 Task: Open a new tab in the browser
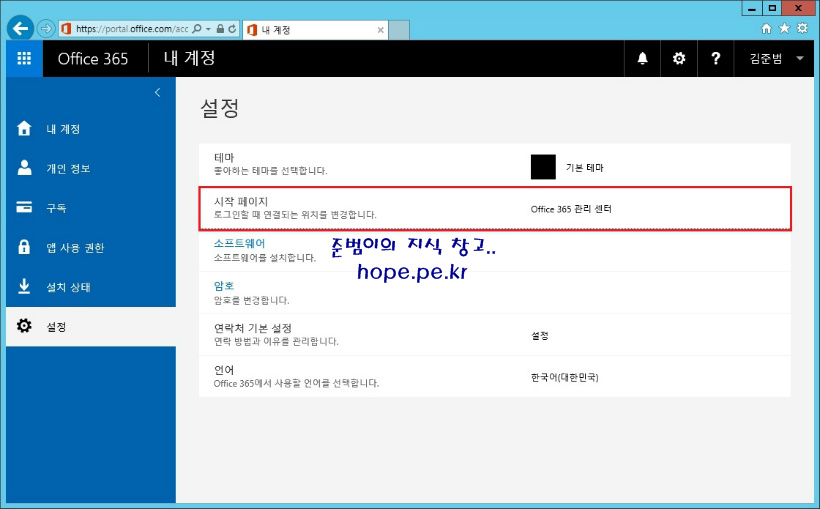pos(399,30)
